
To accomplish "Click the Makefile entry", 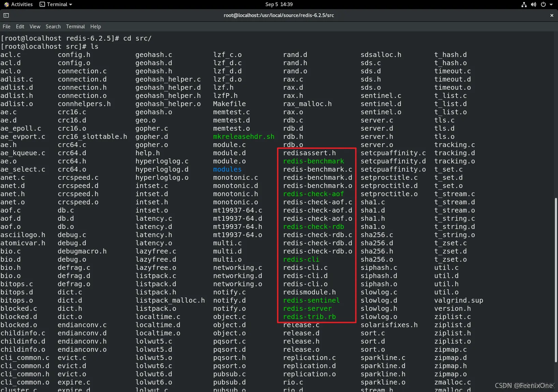I will click(229, 104).
